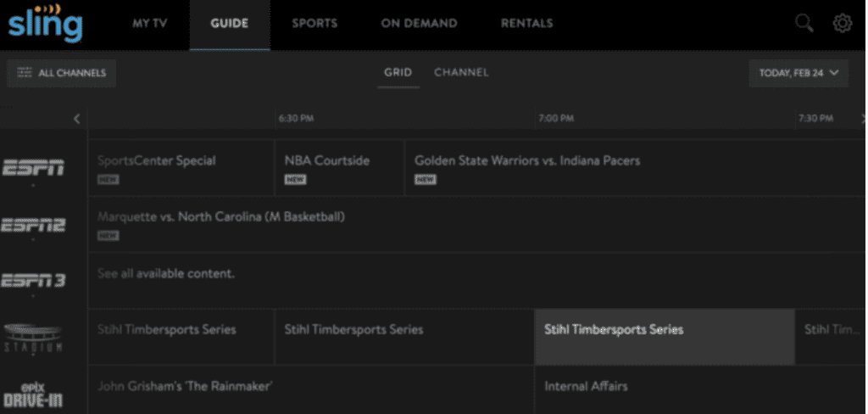868x414 pixels.
Task: Click the 7:00 PM time marker
Action: [556, 119]
